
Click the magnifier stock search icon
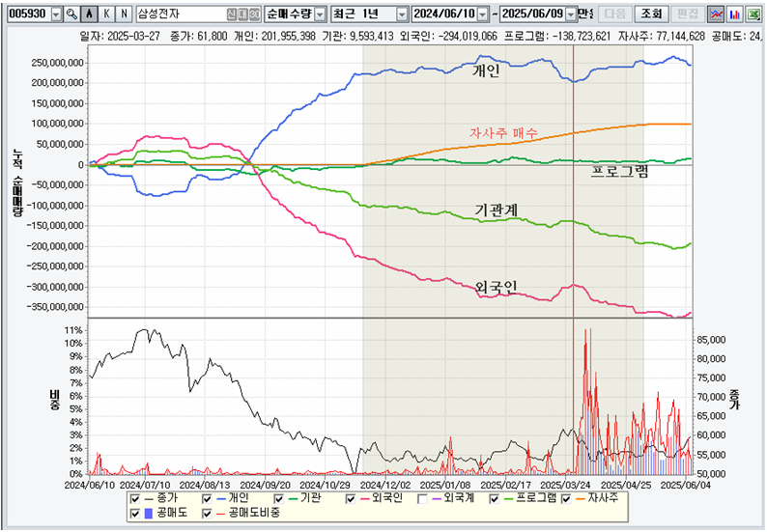click(x=71, y=14)
